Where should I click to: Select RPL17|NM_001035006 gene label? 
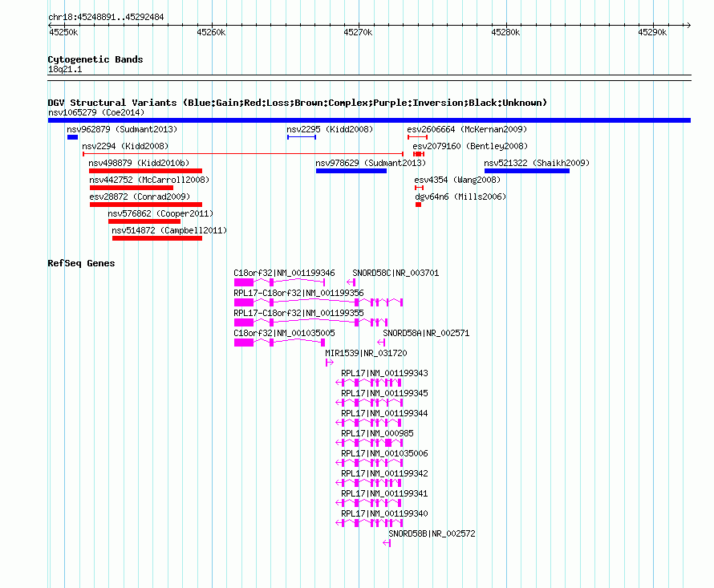point(385,453)
